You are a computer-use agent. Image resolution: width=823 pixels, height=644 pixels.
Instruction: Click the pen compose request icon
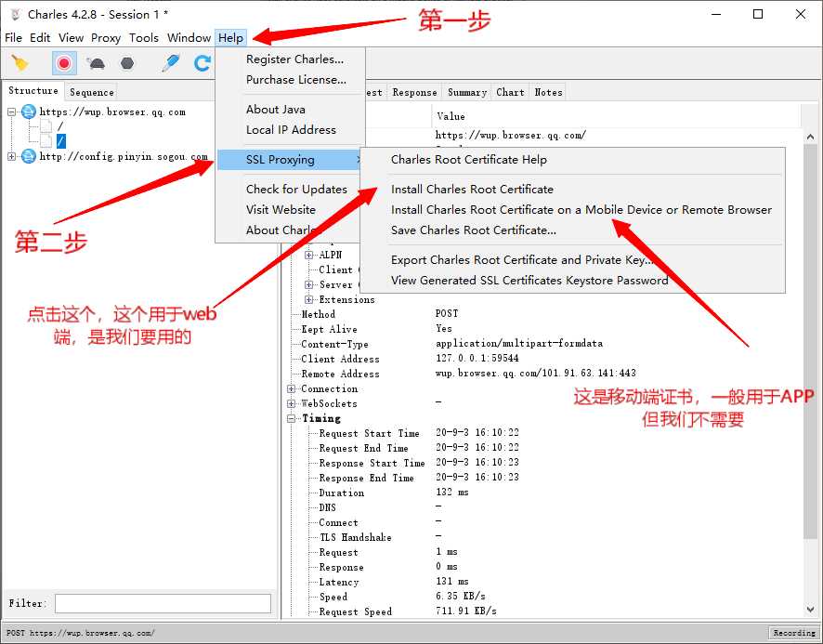tap(171, 62)
